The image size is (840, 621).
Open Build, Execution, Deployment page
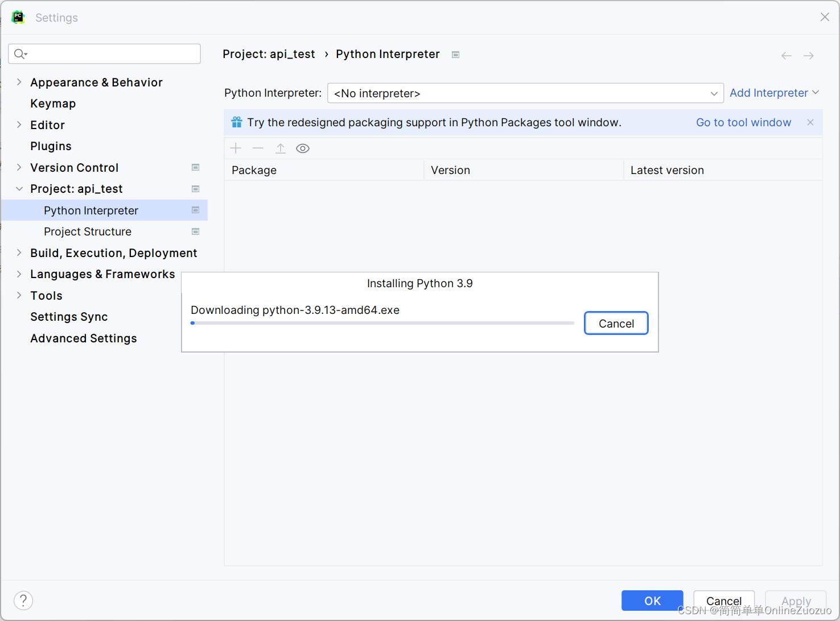114,253
